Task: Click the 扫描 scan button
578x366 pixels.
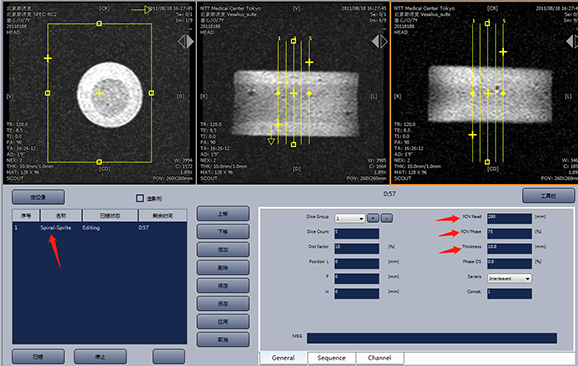Action: pos(38,357)
